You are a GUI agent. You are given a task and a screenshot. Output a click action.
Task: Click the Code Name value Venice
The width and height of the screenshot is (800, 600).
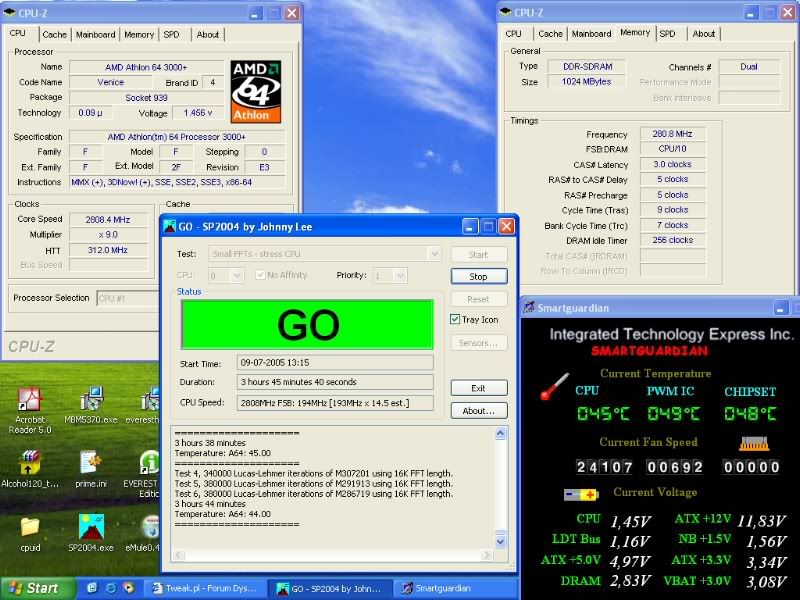pyautogui.click(x=111, y=82)
